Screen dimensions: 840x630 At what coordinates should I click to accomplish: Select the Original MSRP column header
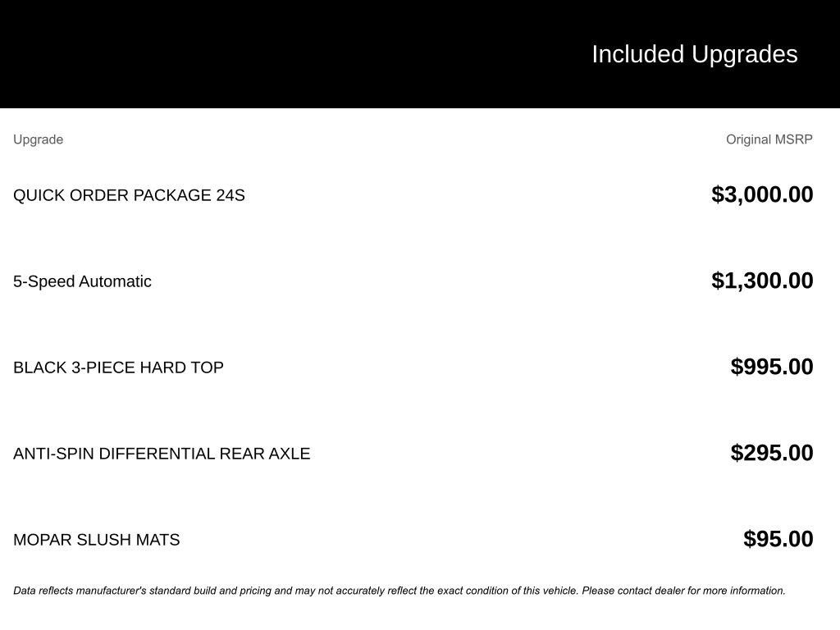[769, 139]
